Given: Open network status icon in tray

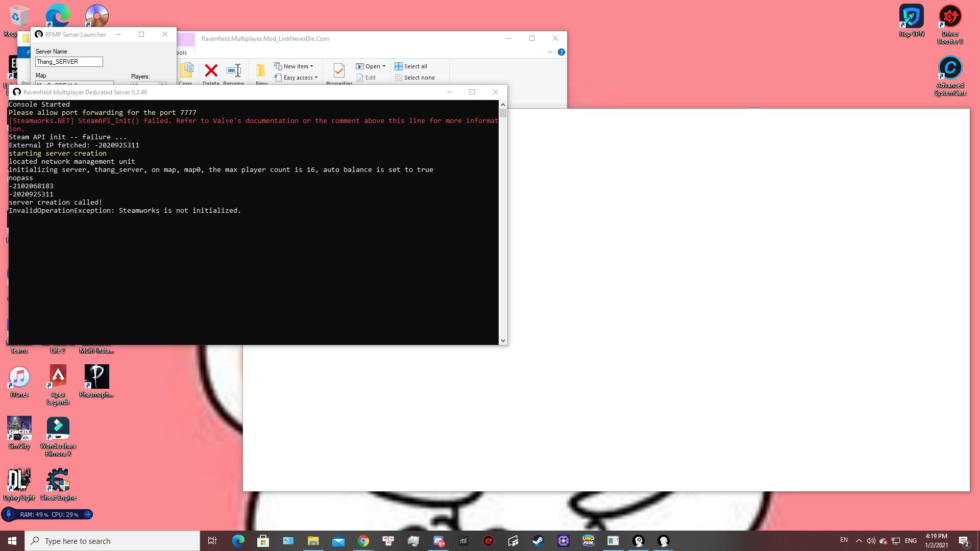Looking at the screenshot, I should click(x=896, y=541).
